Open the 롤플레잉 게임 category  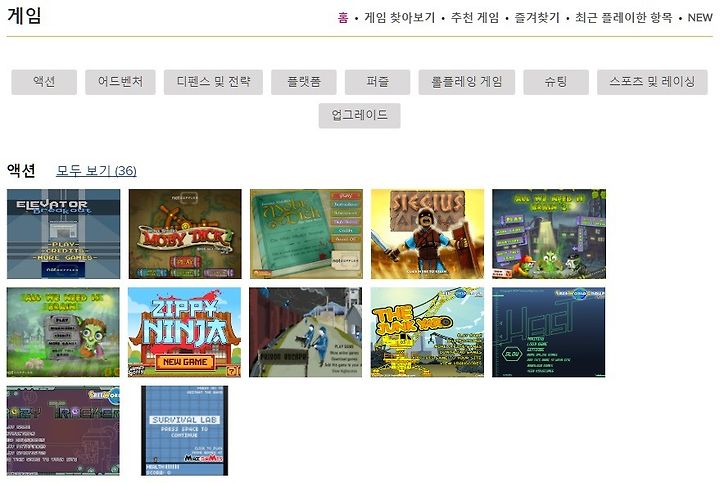click(x=467, y=82)
